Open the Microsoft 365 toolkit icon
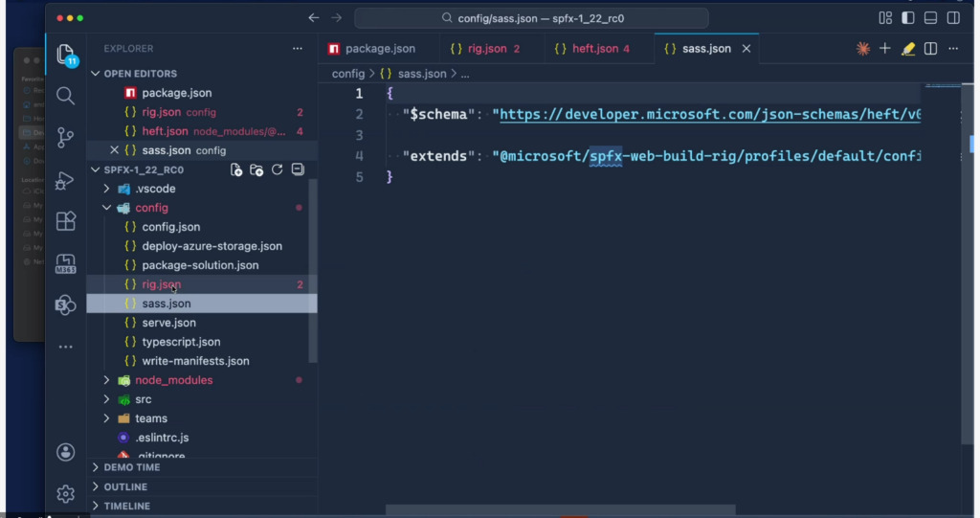 tap(65, 263)
